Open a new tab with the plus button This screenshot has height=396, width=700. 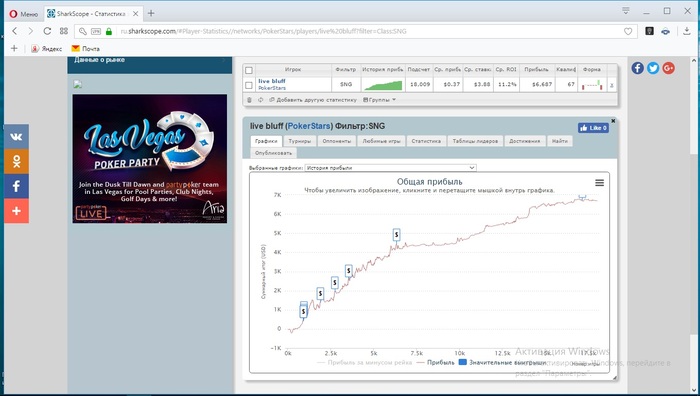coord(151,13)
